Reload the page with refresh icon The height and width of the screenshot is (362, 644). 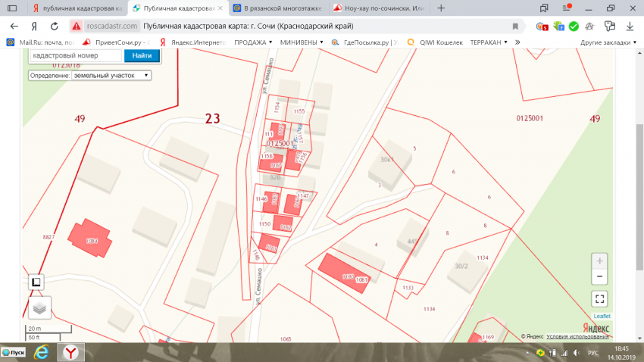coord(54,26)
